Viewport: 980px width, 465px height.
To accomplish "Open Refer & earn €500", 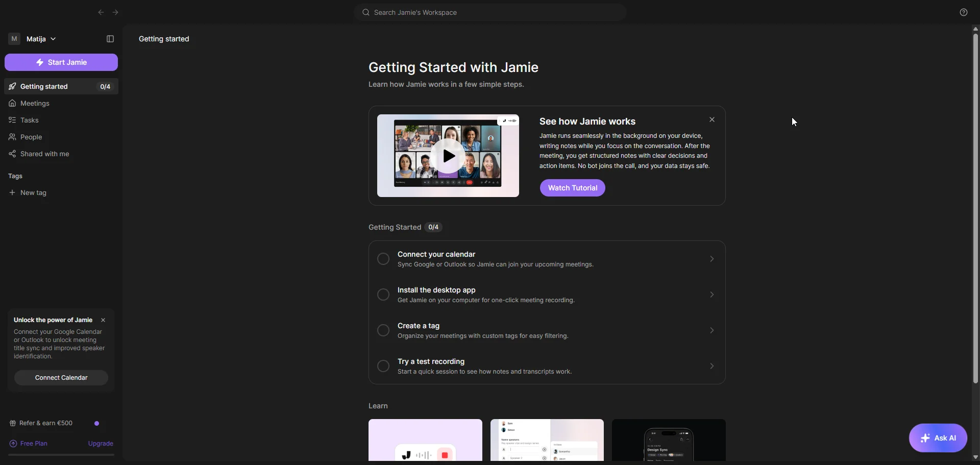I will click(46, 423).
